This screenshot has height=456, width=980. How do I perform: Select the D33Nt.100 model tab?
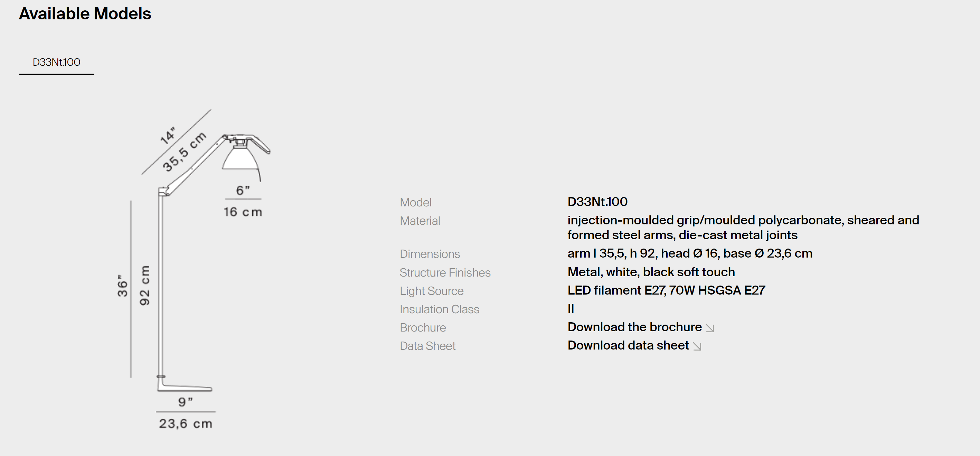[x=56, y=62]
